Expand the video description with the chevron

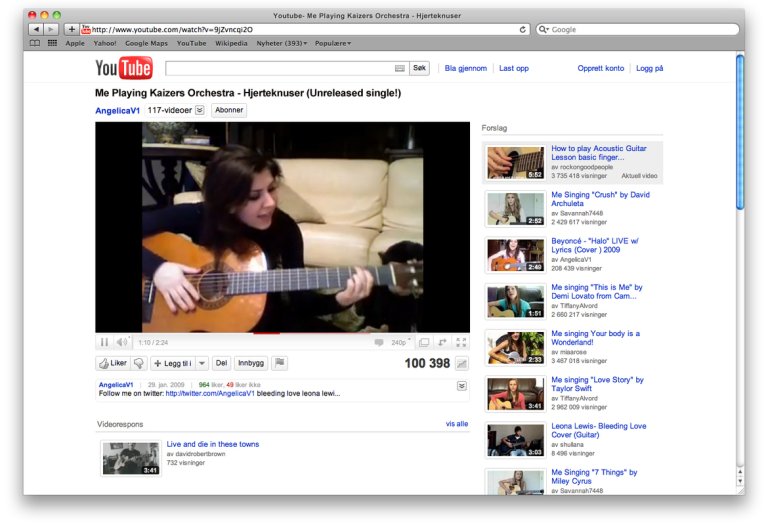point(461,386)
